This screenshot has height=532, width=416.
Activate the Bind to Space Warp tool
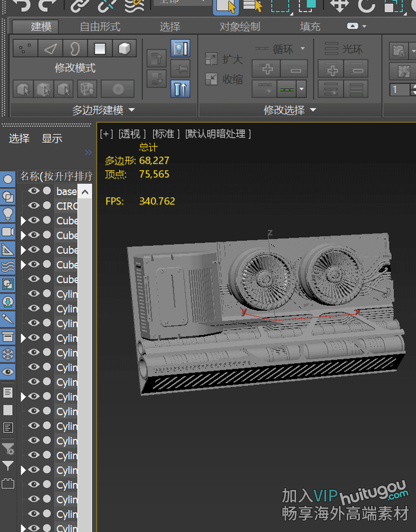click(135, 6)
